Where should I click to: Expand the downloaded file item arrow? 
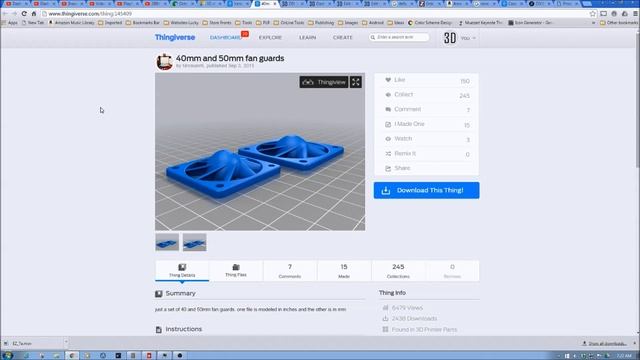[x=66, y=343]
